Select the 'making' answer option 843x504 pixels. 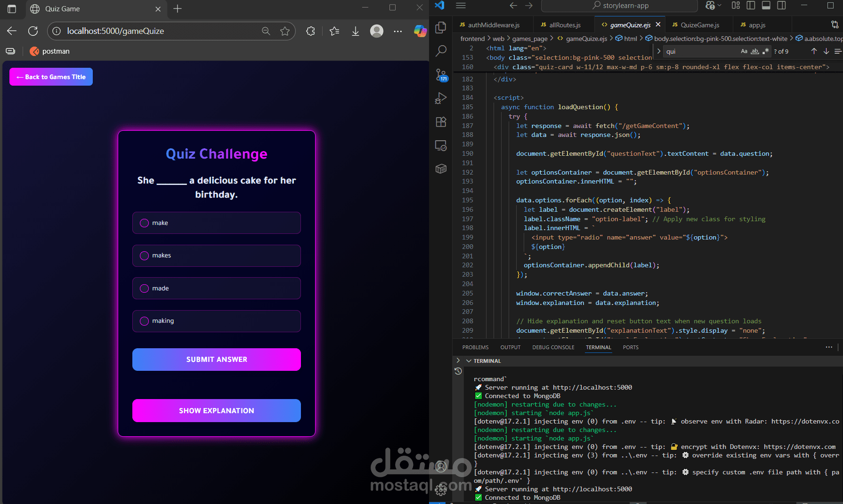216,321
